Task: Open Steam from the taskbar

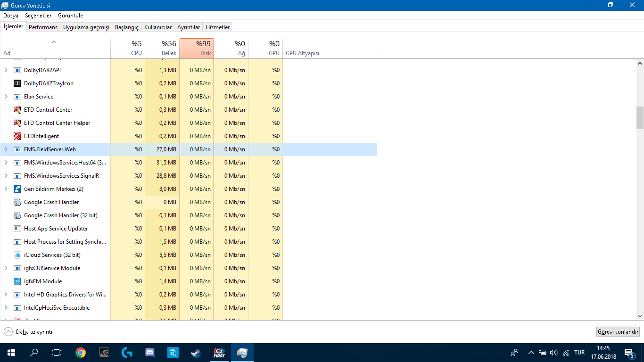Action: coord(196,352)
